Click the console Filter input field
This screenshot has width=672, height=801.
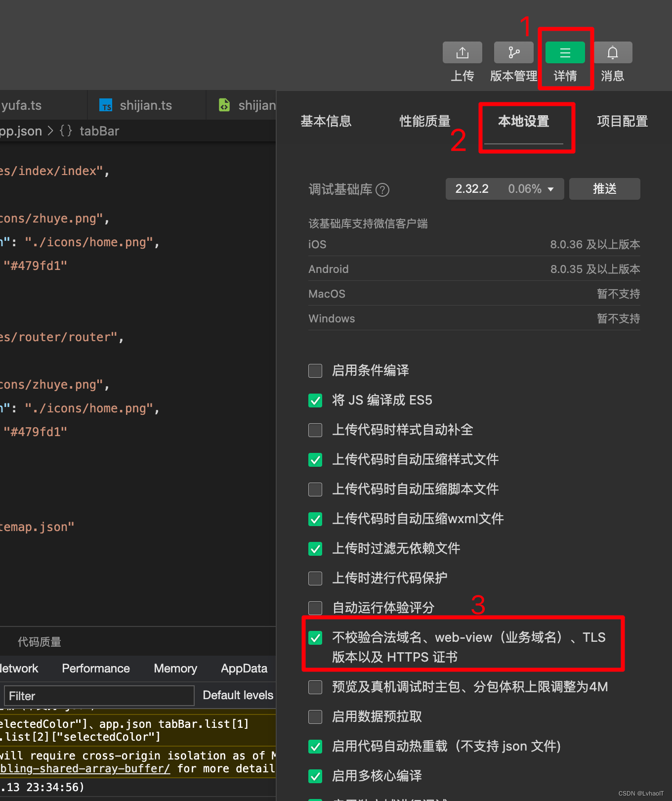coord(99,696)
